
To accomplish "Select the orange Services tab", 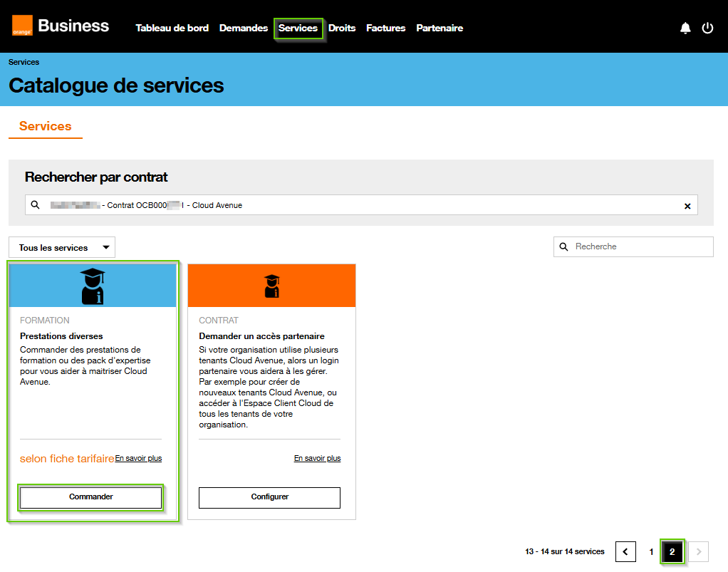I will point(46,126).
